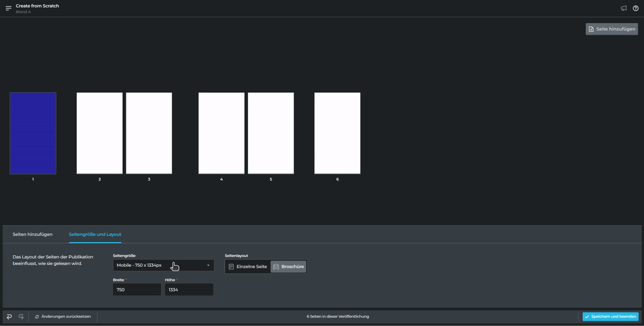The image size is (644, 326).
Task: Select Broschüre layout option
Action: tap(289, 266)
